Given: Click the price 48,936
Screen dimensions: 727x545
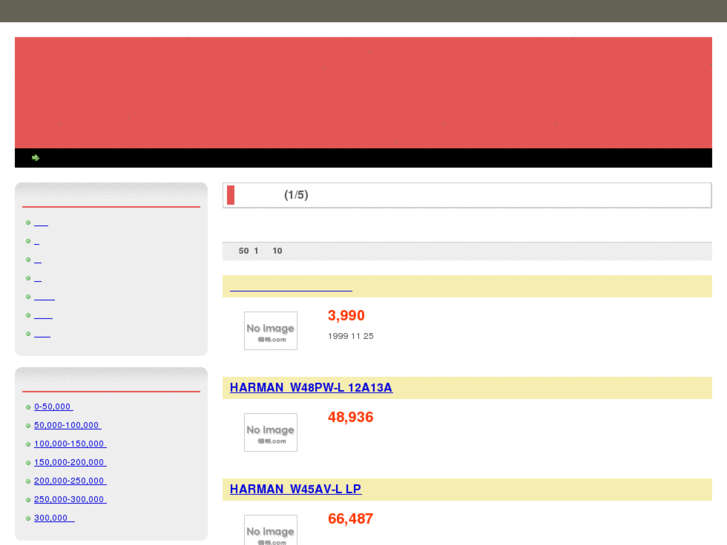Looking at the screenshot, I should [x=351, y=417].
